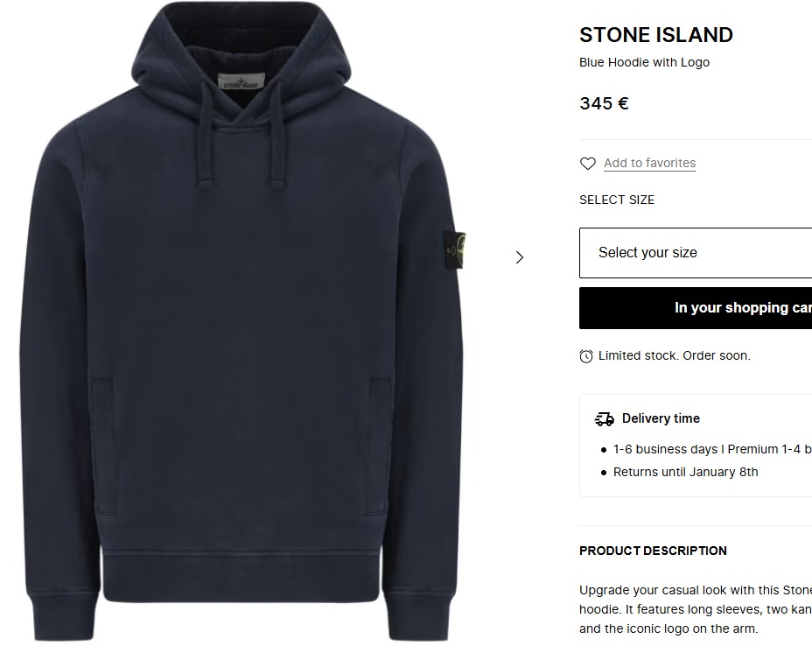The width and height of the screenshot is (812, 653).
Task: Click the right arrow to view next product image
Action: point(520,257)
